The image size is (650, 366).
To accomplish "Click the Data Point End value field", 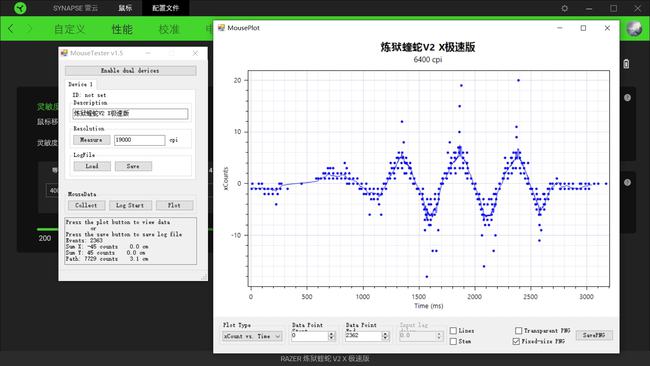I will pyautogui.click(x=363, y=336).
